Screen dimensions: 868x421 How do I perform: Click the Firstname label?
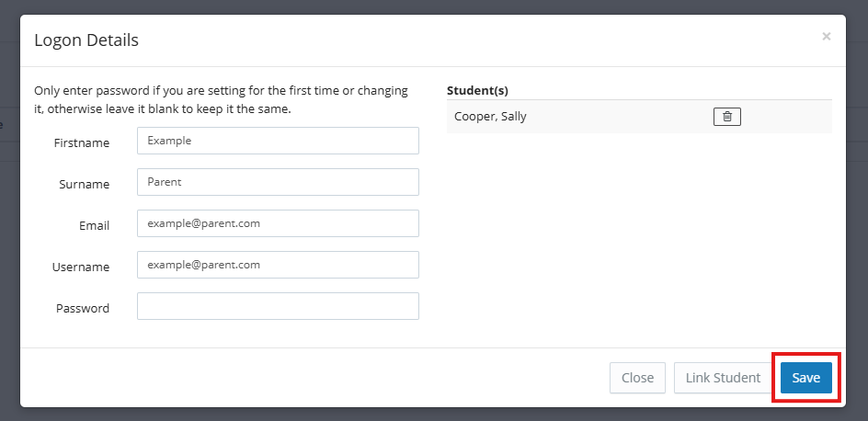pos(82,142)
